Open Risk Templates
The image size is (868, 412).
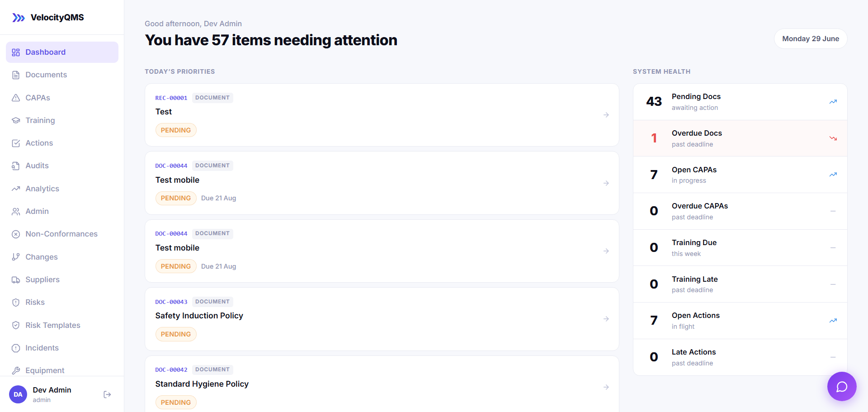[62, 325]
